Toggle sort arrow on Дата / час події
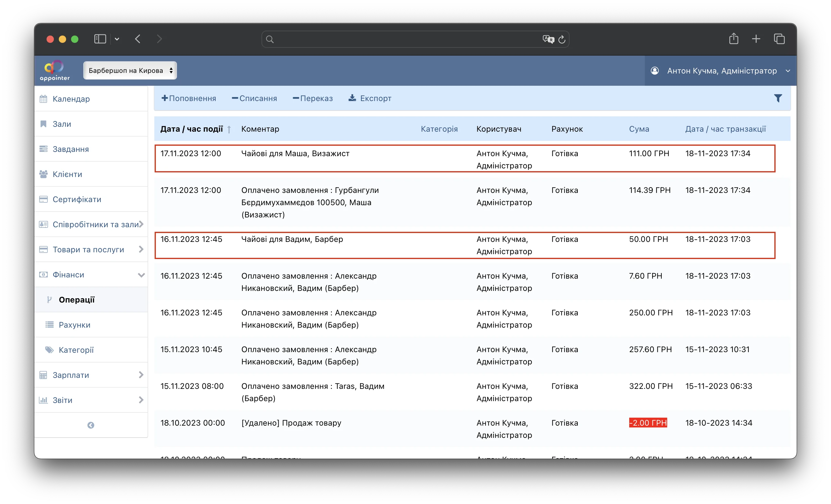Image resolution: width=831 pixels, height=504 pixels. click(x=229, y=129)
